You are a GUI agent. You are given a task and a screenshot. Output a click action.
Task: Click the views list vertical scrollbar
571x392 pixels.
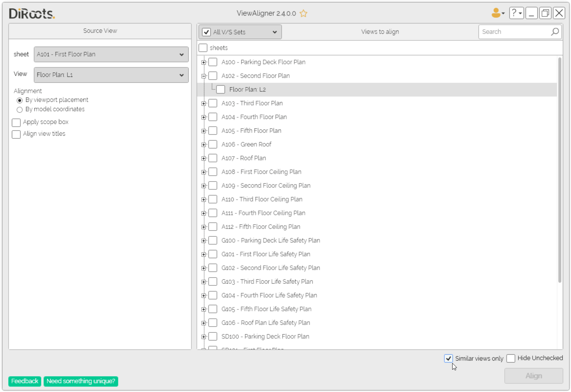click(x=560, y=169)
